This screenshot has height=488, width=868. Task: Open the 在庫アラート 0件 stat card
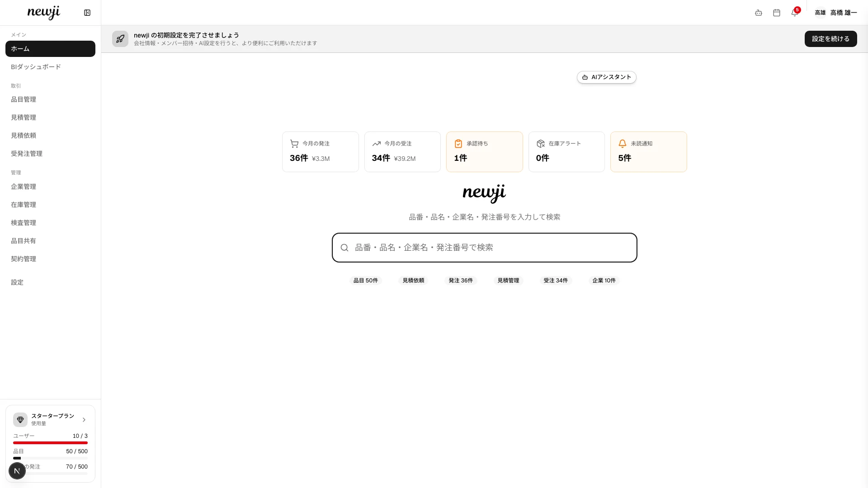566,152
